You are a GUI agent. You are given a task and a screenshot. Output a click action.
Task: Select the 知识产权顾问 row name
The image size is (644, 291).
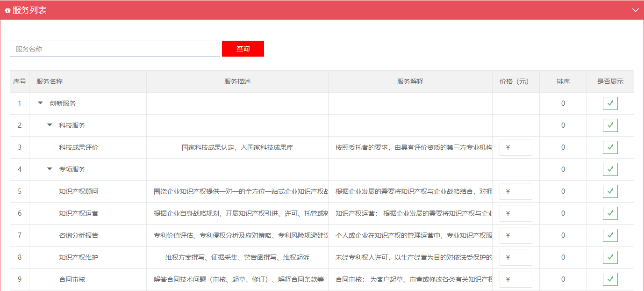coord(79,191)
